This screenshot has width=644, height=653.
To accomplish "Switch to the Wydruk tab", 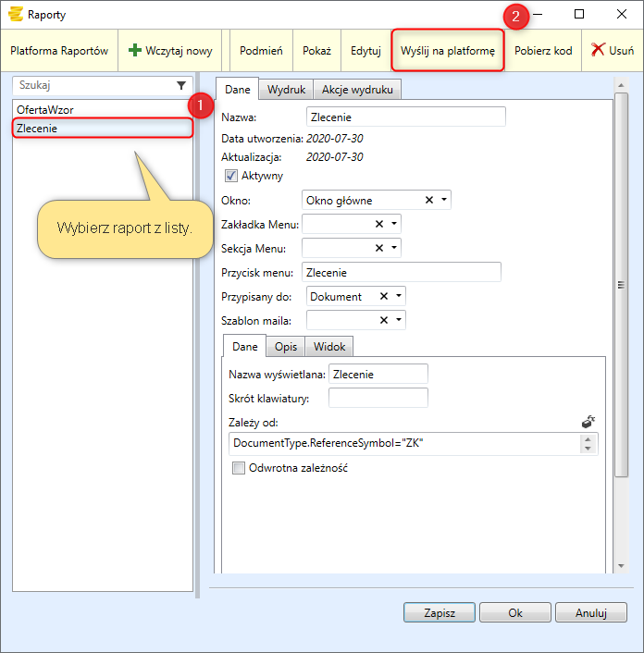I will [286, 90].
